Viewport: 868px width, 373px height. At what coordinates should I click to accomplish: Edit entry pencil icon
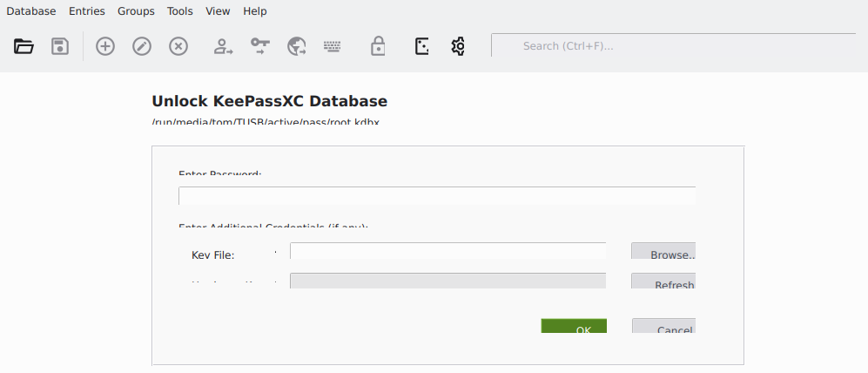tap(142, 46)
